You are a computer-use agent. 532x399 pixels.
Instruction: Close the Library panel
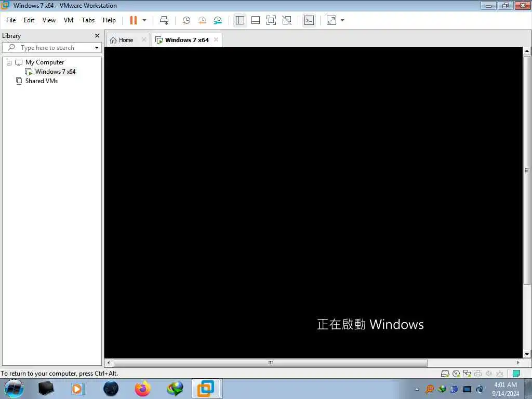click(x=97, y=36)
